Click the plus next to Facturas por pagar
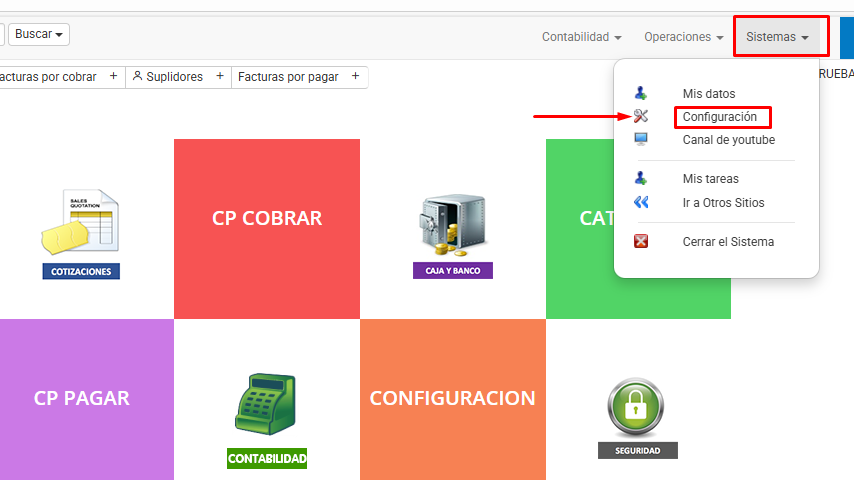854x480 pixels. (355, 76)
